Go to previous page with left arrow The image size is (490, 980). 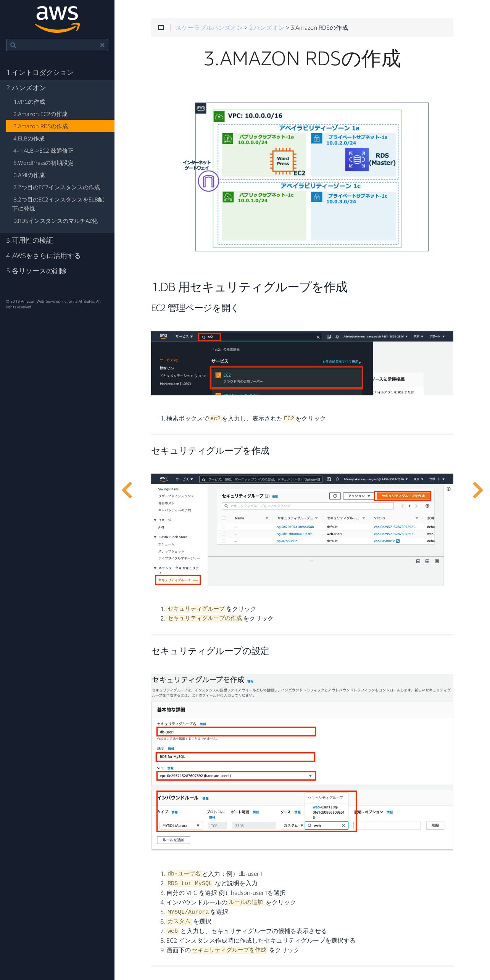click(x=127, y=490)
